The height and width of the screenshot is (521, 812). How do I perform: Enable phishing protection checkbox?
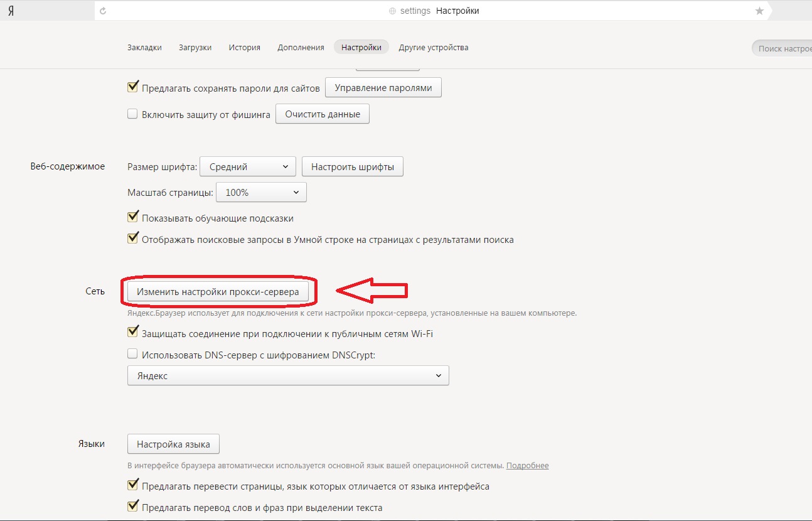(x=132, y=114)
